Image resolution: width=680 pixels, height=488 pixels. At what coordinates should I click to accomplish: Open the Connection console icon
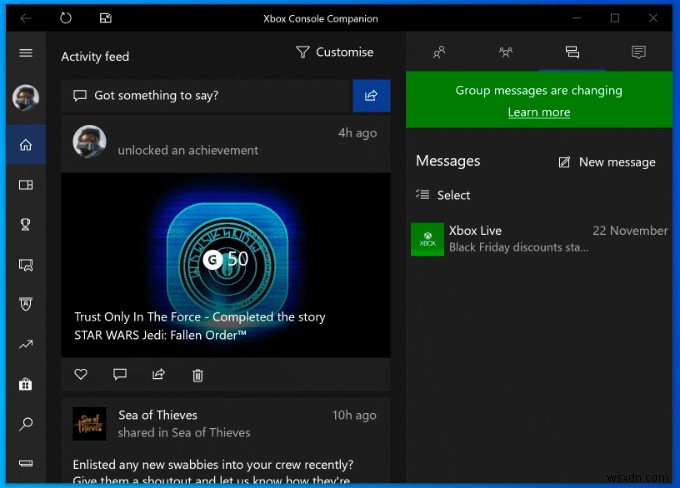[26, 463]
